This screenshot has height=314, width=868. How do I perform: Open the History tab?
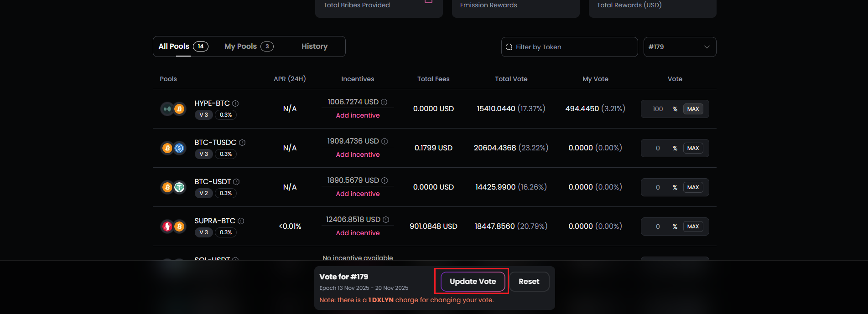[x=314, y=46]
